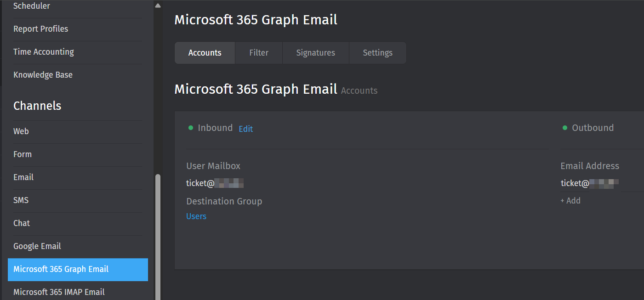Open Report Profiles settings
644x300 pixels.
pos(40,29)
